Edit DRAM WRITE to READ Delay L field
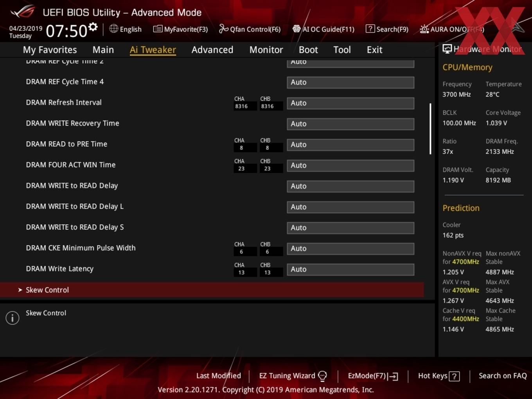Viewport: 532px width, 399px height. [350, 207]
